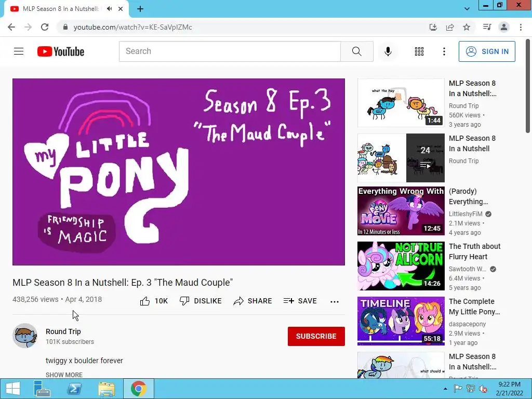Open the YouTube apps grid icon

click(x=419, y=51)
